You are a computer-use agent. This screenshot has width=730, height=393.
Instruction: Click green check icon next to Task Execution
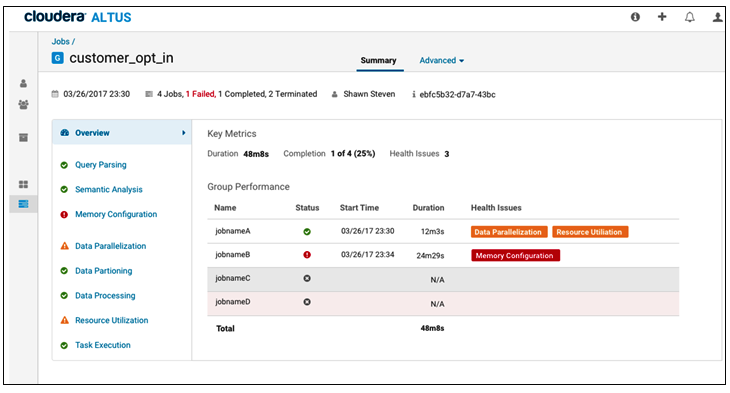coord(64,345)
